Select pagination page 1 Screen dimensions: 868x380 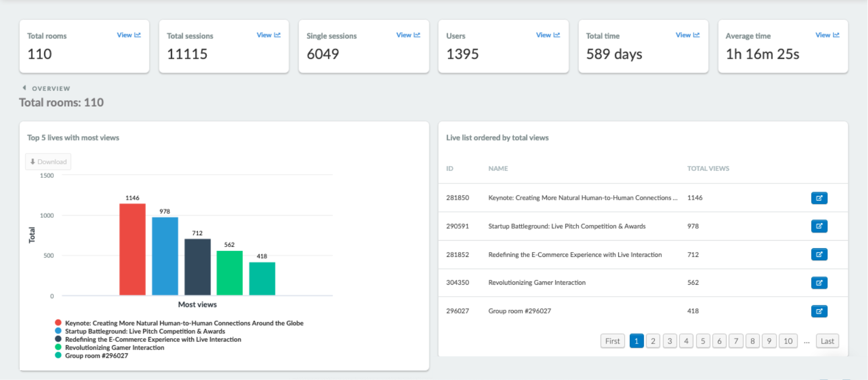coord(636,341)
